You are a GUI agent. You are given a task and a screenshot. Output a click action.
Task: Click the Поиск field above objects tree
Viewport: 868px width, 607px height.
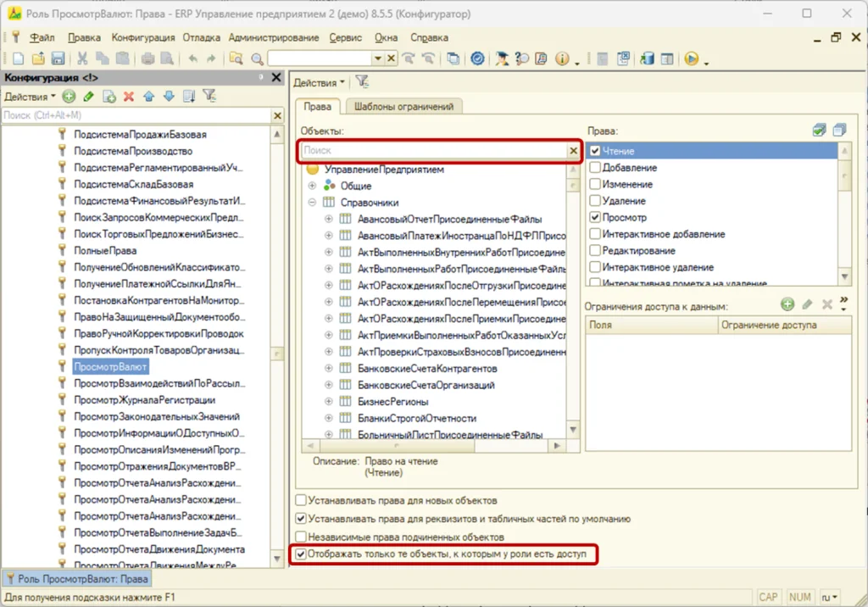point(434,150)
